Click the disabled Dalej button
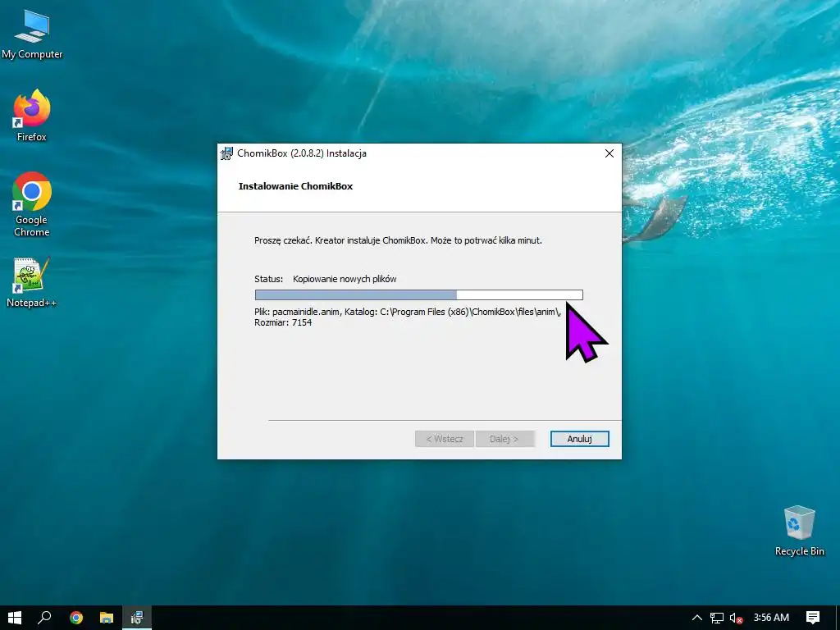The image size is (840, 630). tap(504, 439)
